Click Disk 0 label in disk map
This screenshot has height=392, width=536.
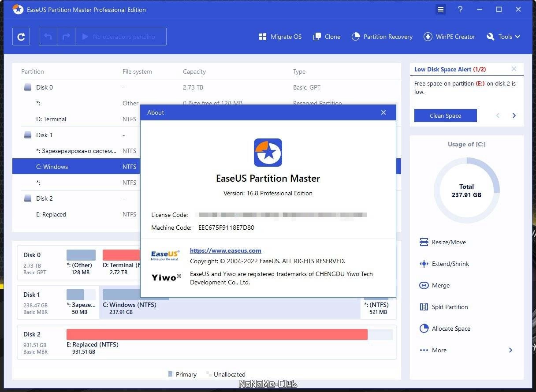click(32, 255)
